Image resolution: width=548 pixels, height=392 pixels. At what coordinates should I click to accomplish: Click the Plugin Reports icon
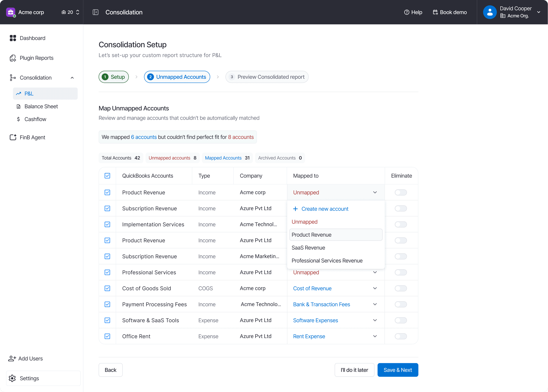point(13,58)
